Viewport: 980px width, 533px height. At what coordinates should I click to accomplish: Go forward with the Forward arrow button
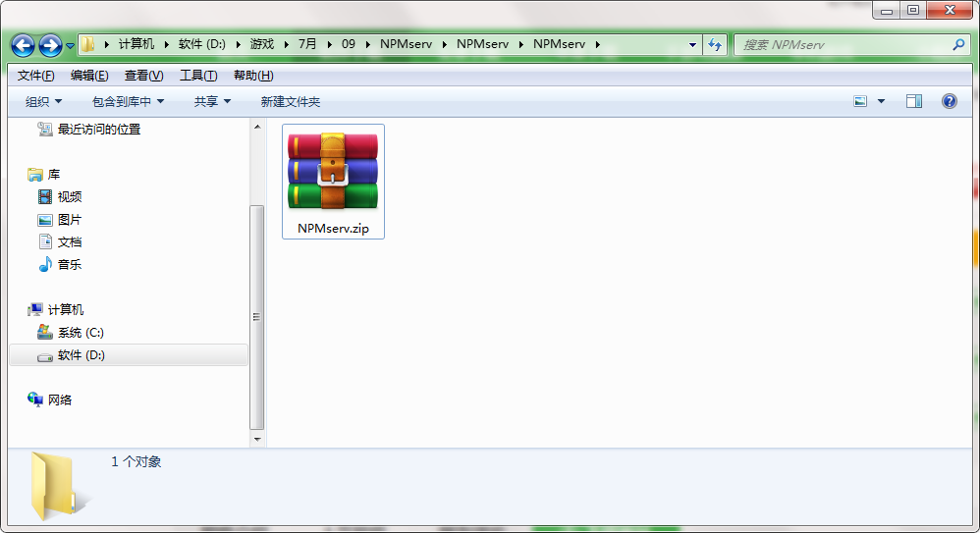pyautogui.click(x=51, y=45)
